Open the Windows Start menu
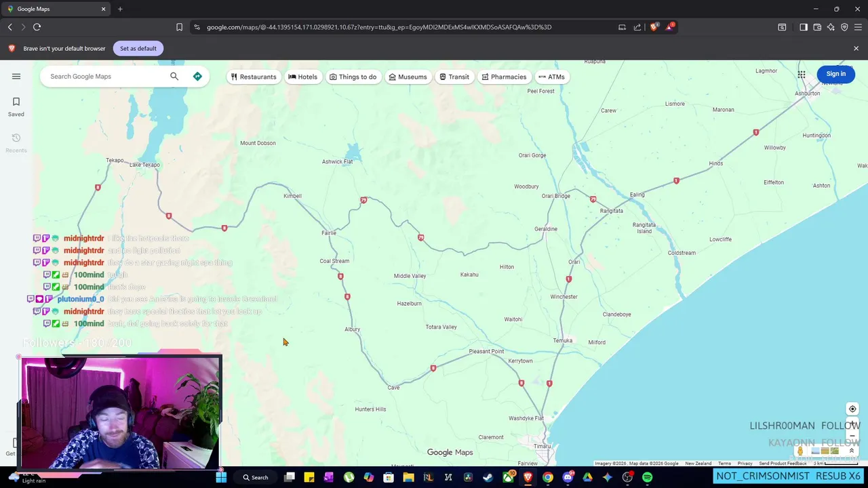The width and height of the screenshot is (868, 488). click(221, 477)
